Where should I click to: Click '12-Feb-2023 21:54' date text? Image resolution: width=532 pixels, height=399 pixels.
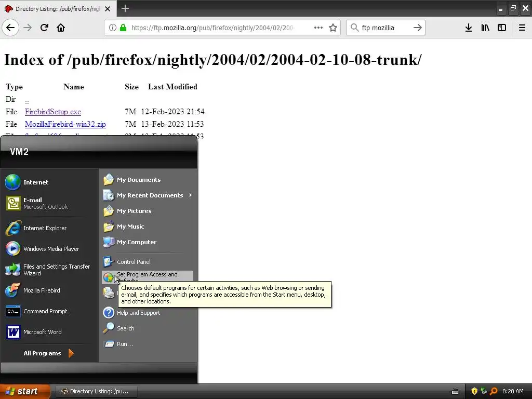172,112
